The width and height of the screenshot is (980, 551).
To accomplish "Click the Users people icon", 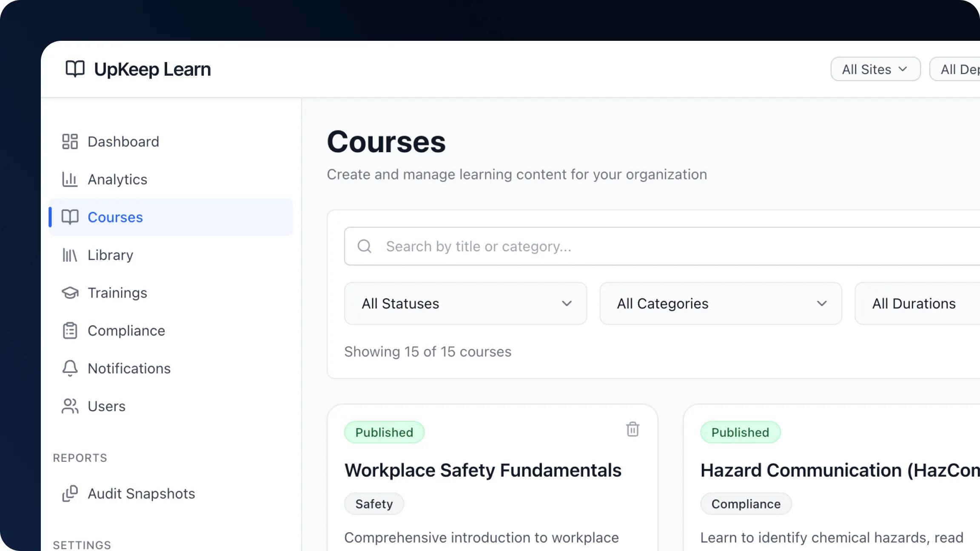I will point(70,406).
